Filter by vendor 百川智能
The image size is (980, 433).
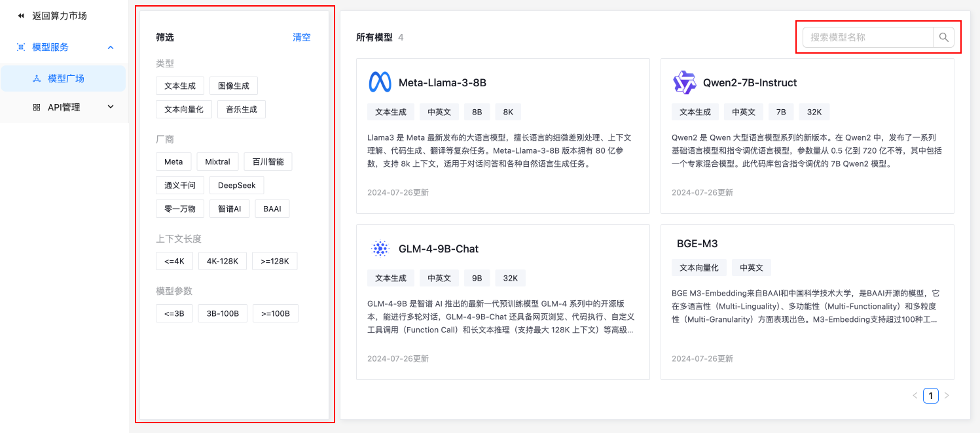[x=268, y=162]
